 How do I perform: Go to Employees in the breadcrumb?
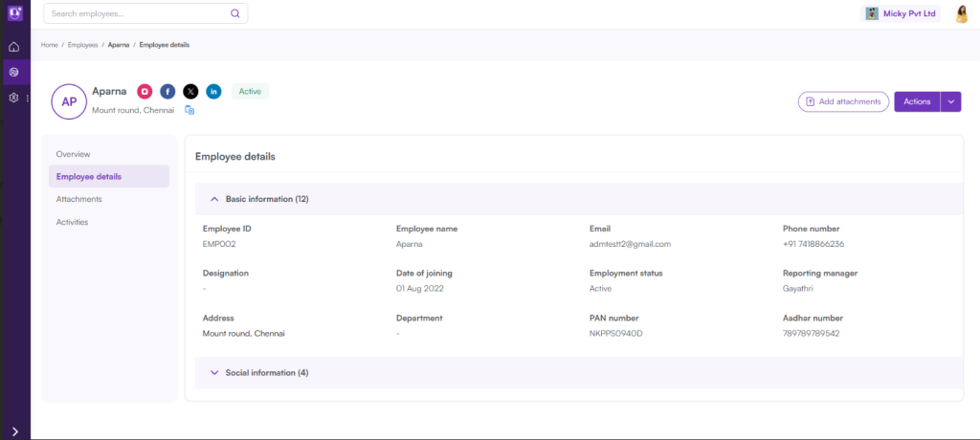pyautogui.click(x=83, y=45)
